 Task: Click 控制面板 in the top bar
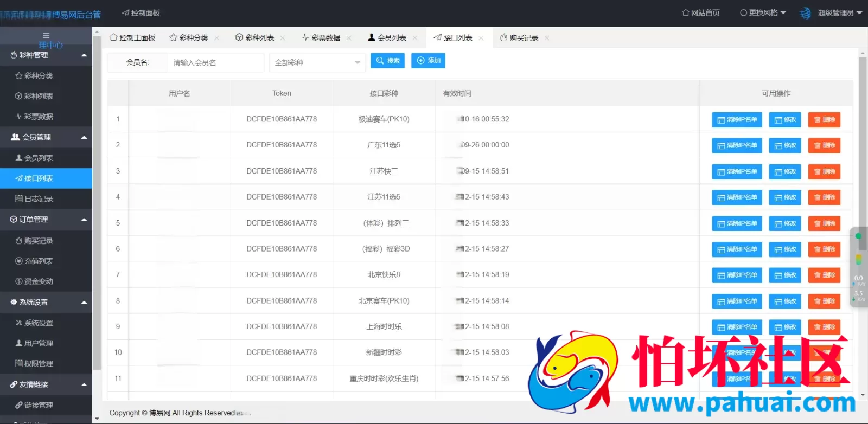(x=141, y=13)
